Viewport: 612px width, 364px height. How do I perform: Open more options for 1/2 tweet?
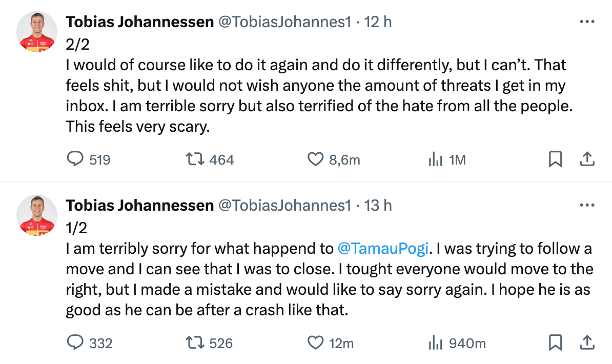click(586, 206)
